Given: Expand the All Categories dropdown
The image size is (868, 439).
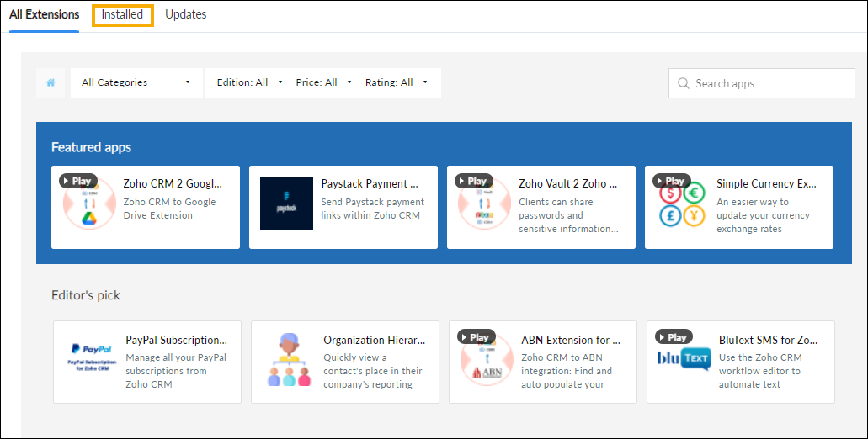Looking at the screenshot, I should 136,82.
